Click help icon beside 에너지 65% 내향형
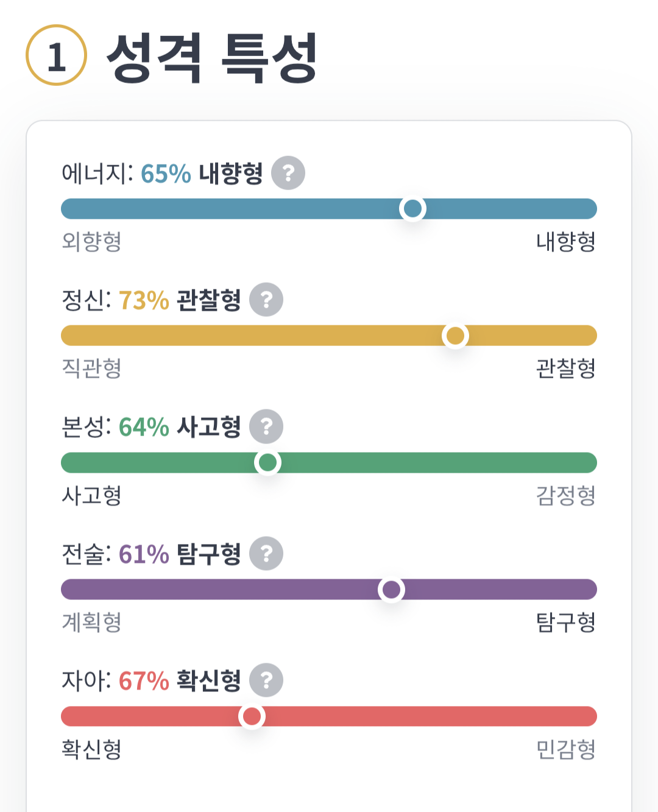The height and width of the screenshot is (812, 658). tap(288, 173)
